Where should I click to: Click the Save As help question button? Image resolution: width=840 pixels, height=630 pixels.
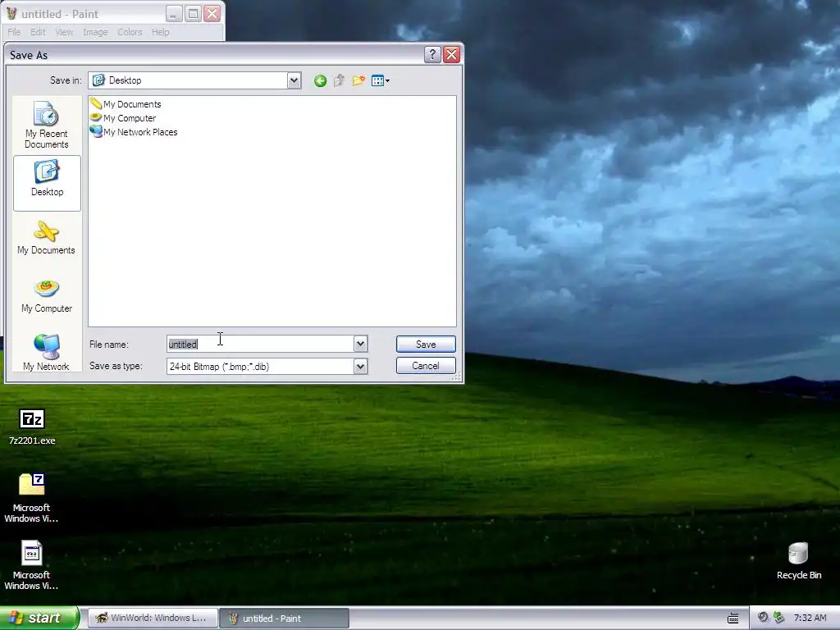pyautogui.click(x=432, y=54)
